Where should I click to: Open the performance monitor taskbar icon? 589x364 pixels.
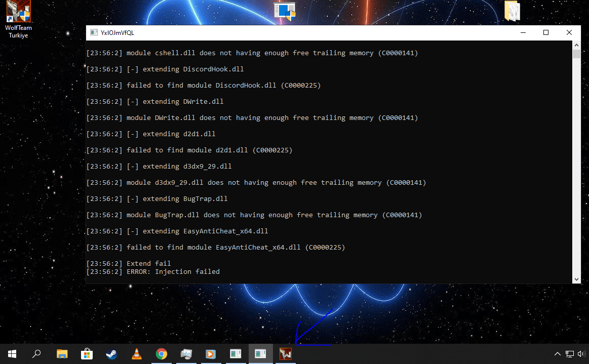(x=186, y=354)
